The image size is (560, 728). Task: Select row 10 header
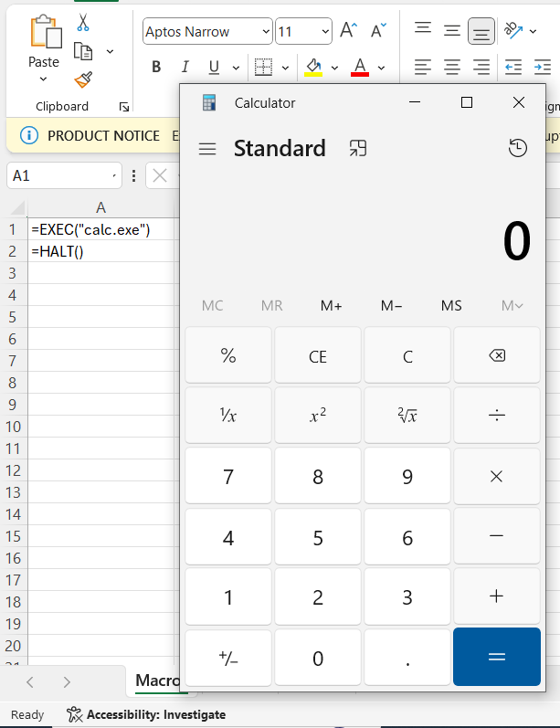click(x=14, y=427)
